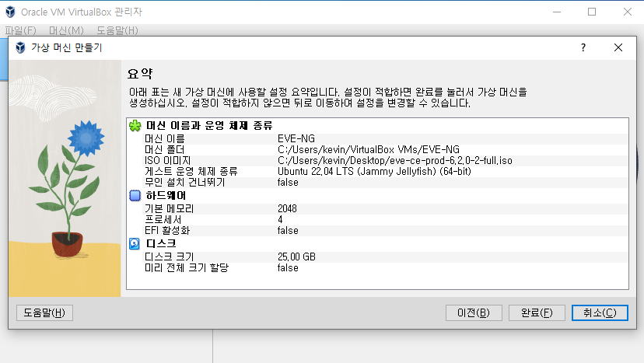Click the VirtualBox cube icon in the dialog title bar

point(20,47)
